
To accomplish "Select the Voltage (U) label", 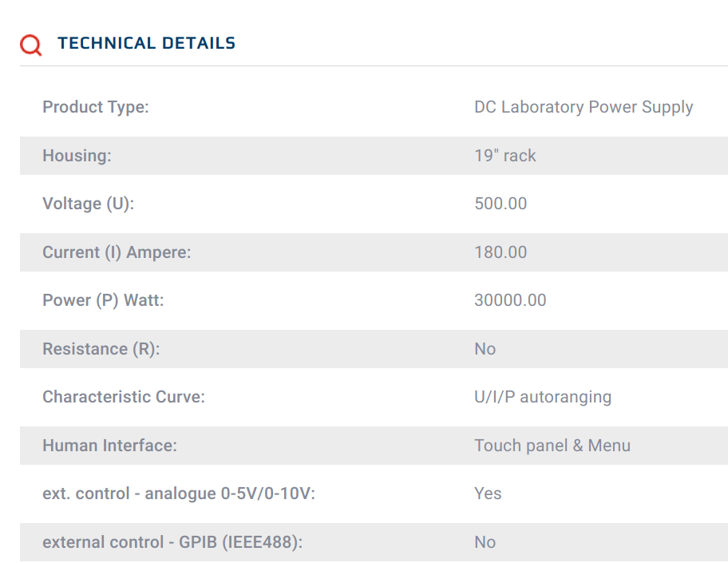I will pos(89,204).
